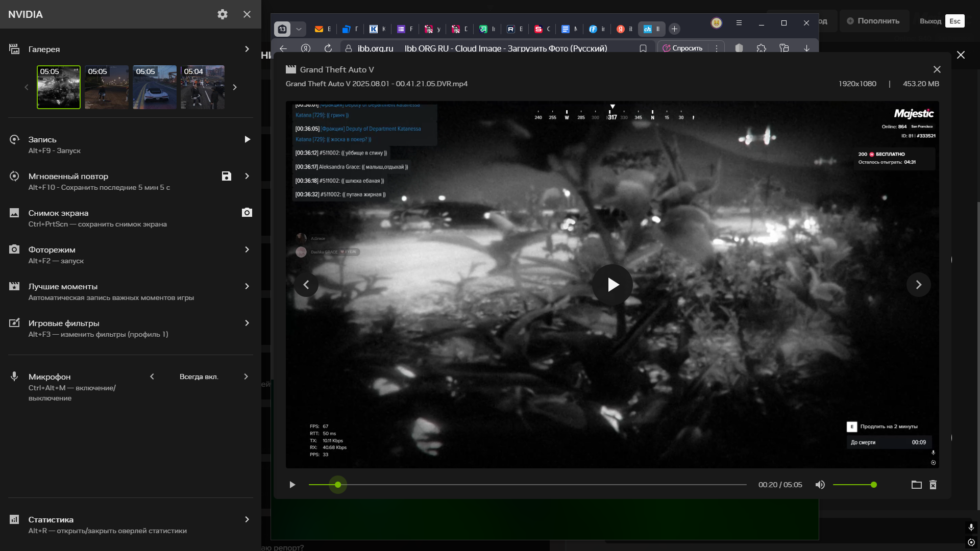
Task: Save the instant replay with disk icon
Action: coord(227,176)
